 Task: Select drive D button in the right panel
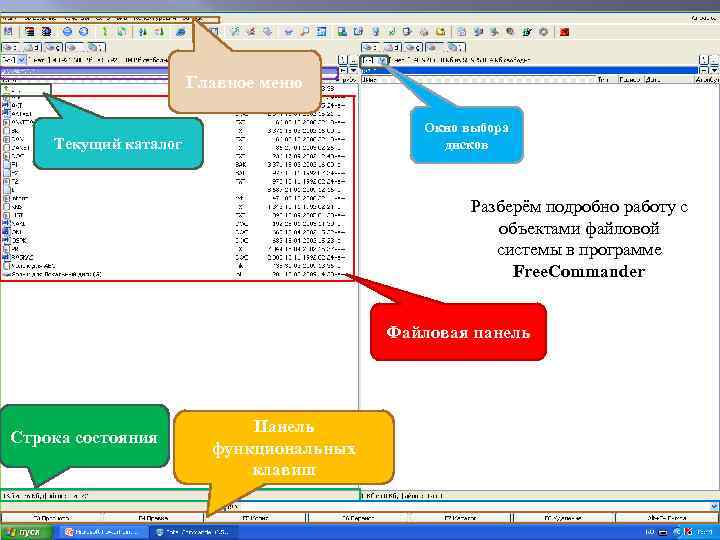coord(392,47)
